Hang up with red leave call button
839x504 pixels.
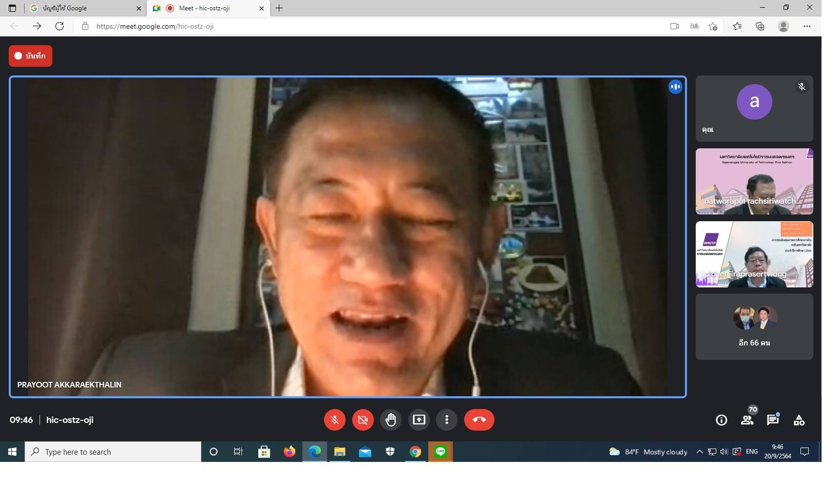point(479,420)
